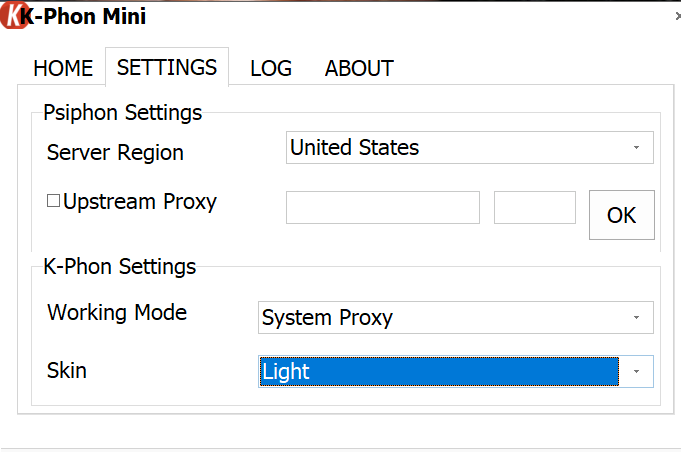
Task: Click the Server Region label
Action: [115, 153]
